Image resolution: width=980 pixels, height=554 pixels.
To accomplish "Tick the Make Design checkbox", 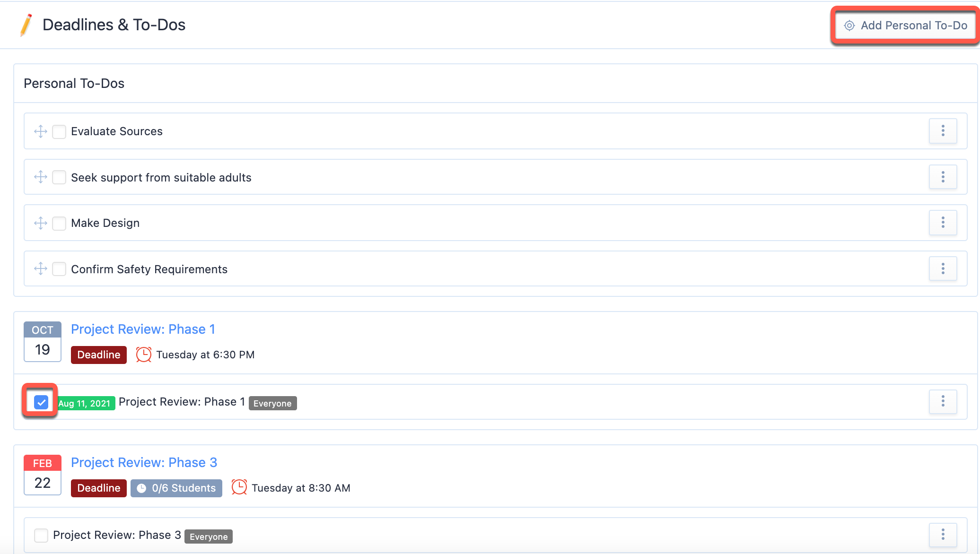I will coord(59,223).
